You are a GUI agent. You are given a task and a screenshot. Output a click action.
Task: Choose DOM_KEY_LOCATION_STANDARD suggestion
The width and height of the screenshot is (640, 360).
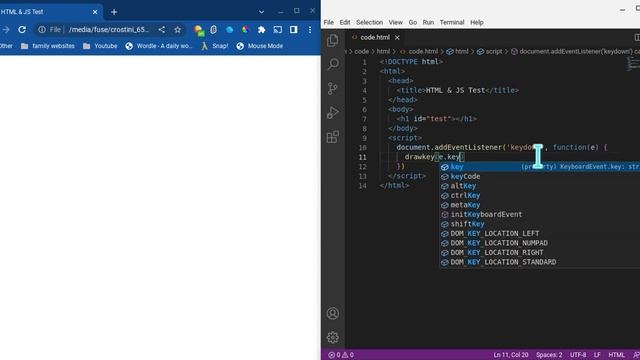[x=540, y=262]
